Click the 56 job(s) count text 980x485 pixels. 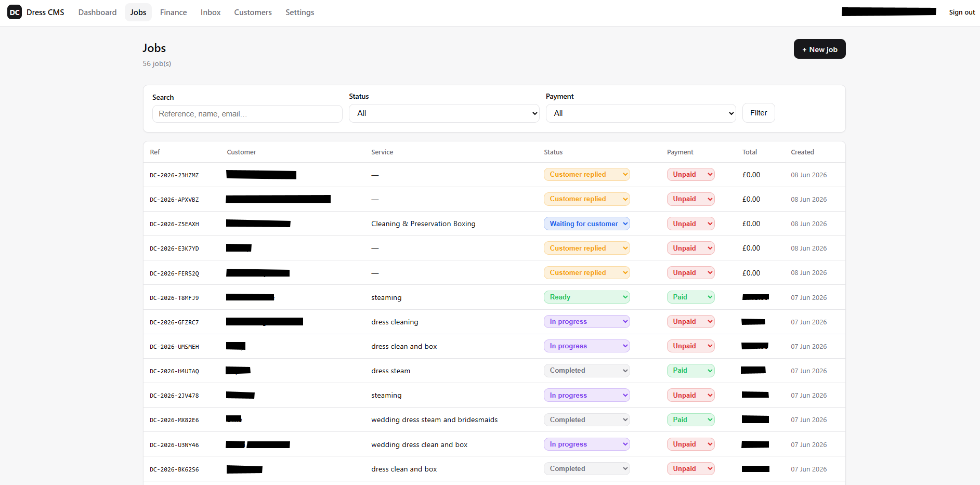tap(157, 63)
